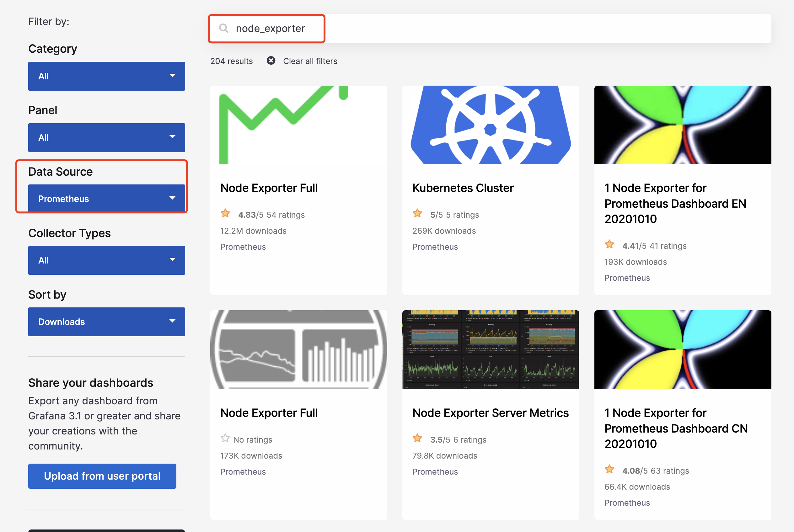Click the 204 results text
The width and height of the screenshot is (794, 532).
point(231,61)
